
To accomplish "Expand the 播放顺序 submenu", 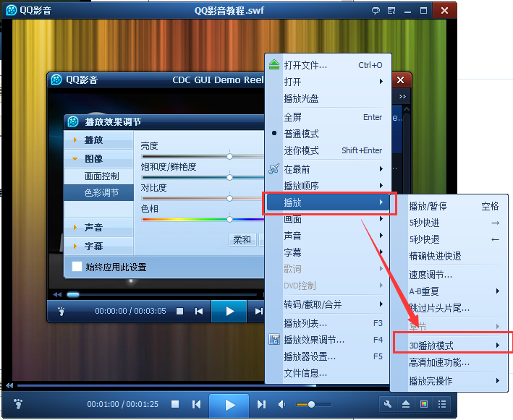I will [328, 186].
